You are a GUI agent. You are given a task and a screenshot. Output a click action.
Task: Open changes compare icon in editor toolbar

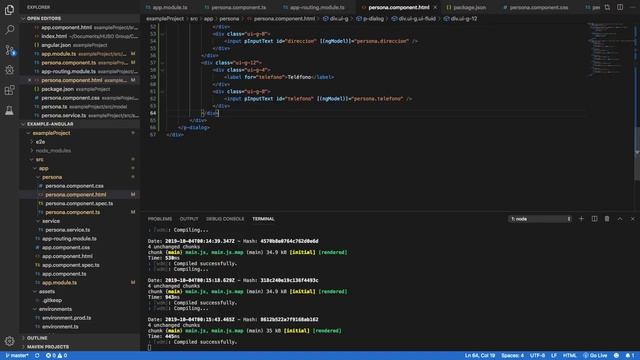[x=607, y=7]
